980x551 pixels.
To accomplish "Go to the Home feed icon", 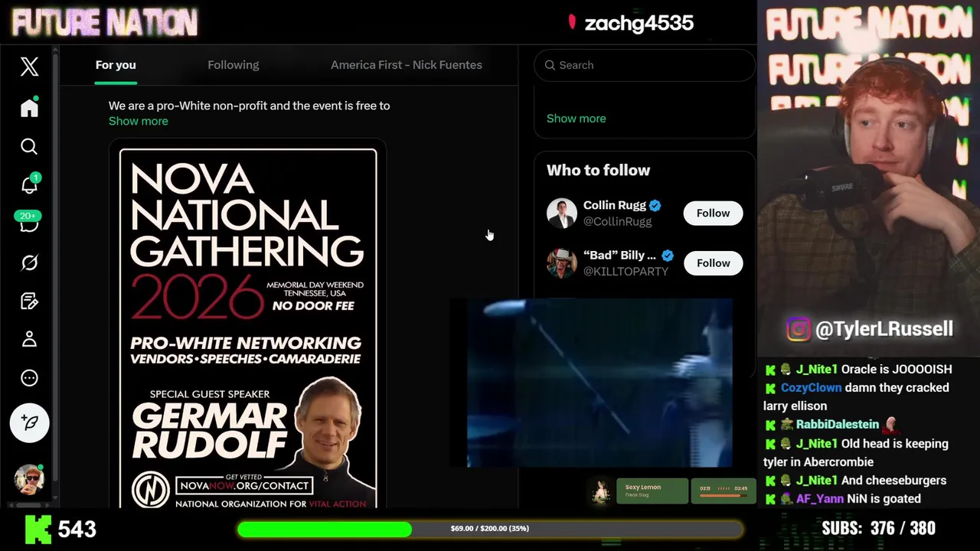I will 29,107.
